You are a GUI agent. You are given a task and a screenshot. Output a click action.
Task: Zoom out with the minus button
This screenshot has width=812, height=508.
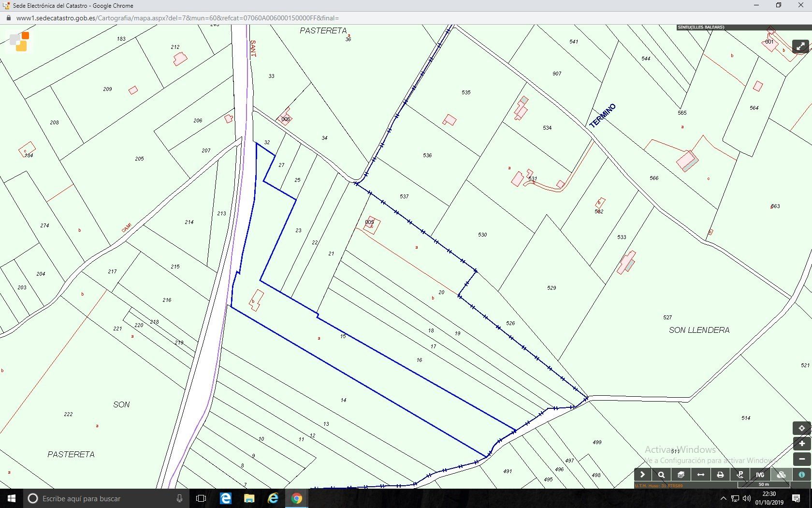801,459
